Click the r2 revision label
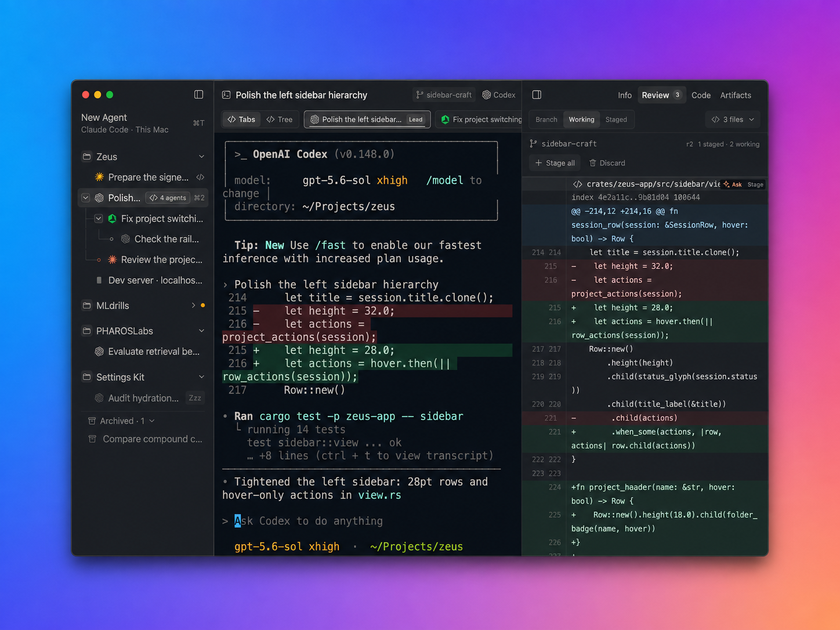 coord(690,144)
